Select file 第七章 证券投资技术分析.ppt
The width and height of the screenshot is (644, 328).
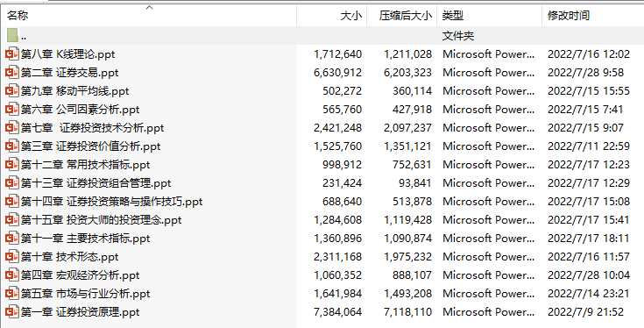[92, 128]
